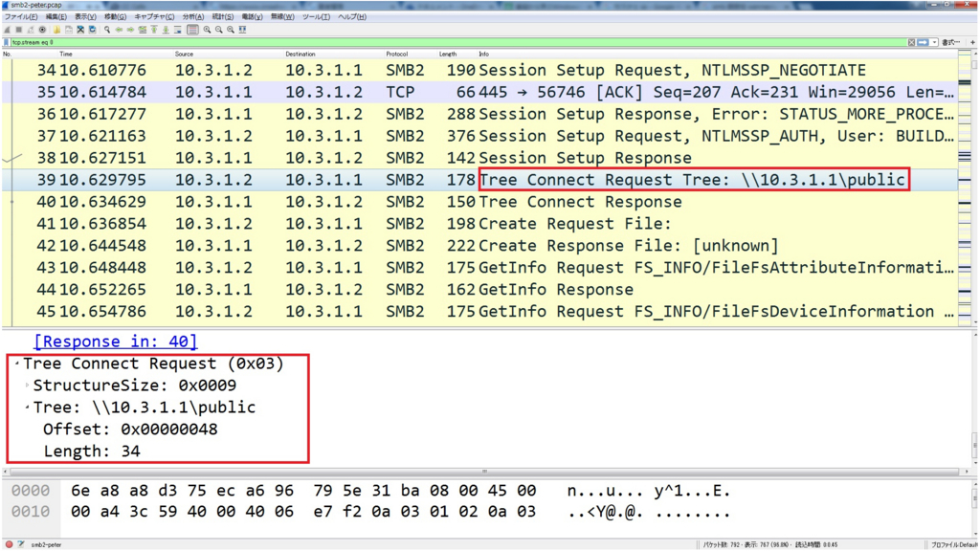This screenshot has width=980, height=551.
Task: Sort packets by the Source column header
Action: tap(184, 54)
